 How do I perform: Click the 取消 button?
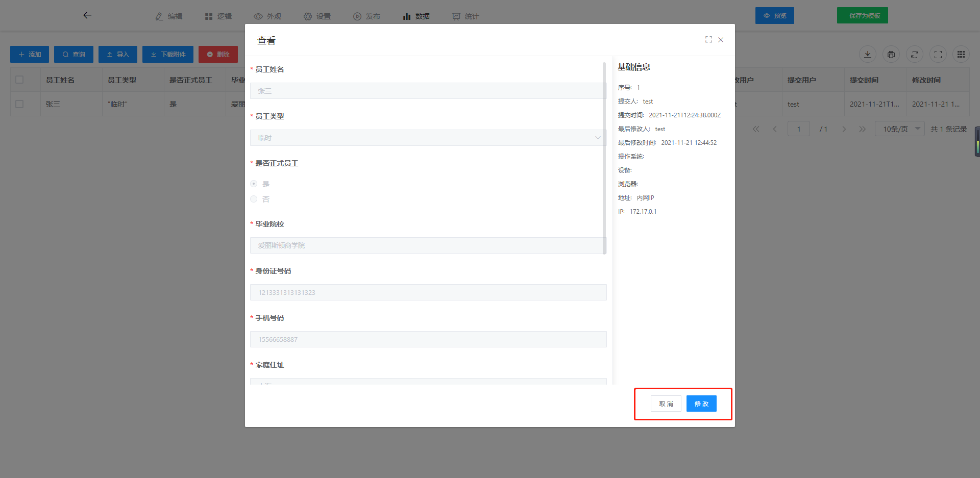666,404
